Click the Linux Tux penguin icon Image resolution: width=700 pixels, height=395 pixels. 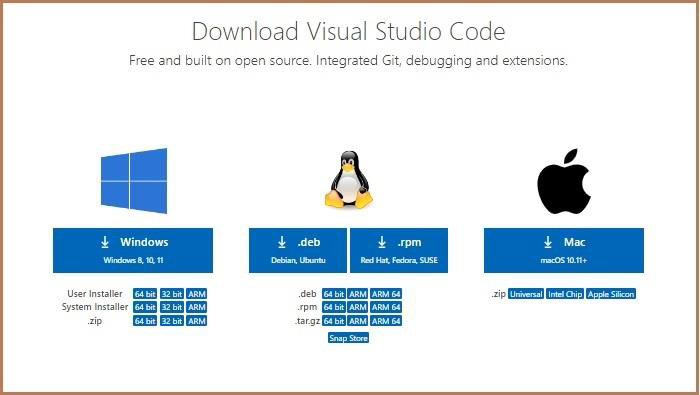point(349,180)
